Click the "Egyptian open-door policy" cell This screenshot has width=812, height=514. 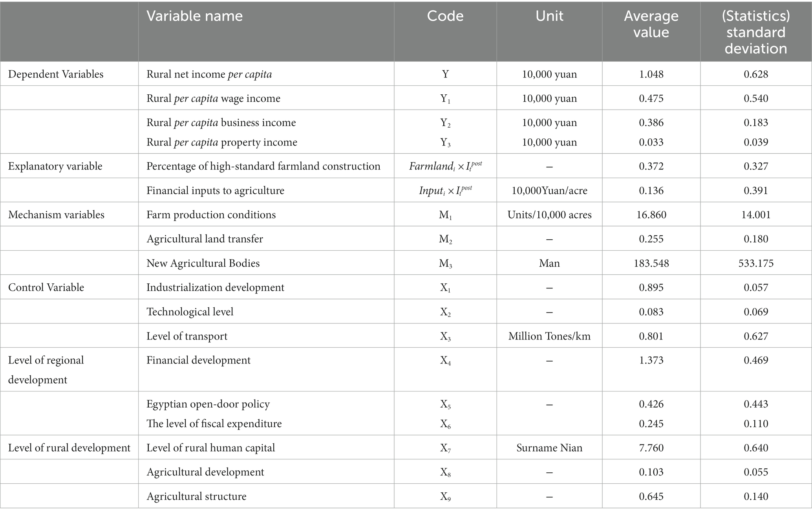click(208, 404)
